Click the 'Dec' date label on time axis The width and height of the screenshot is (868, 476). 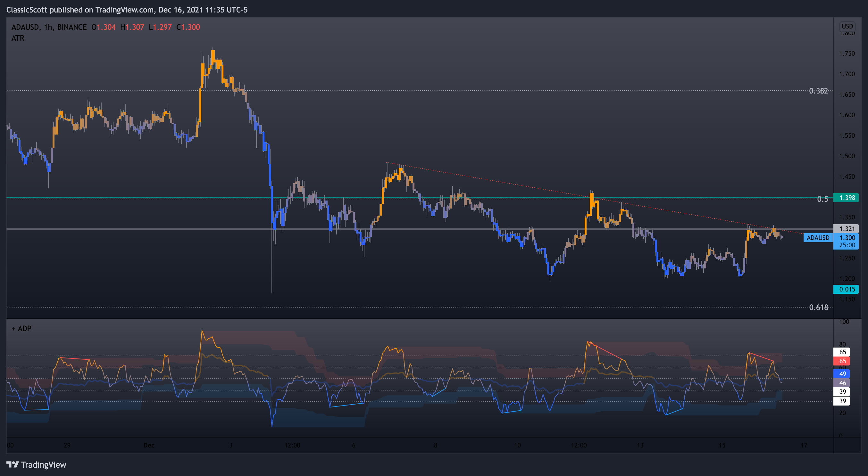tap(149, 445)
